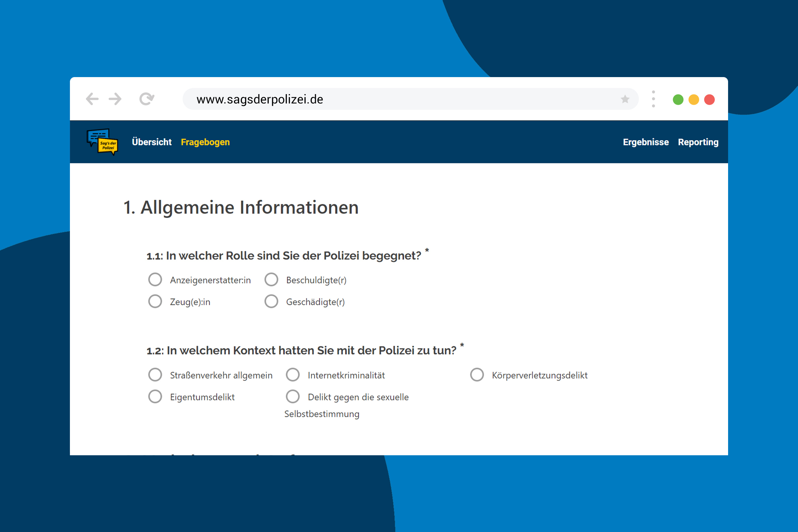Image resolution: width=798 pixels, height=532 pixels.
Task: Choose the Eigentumsdelikt option
Action: click(x=155, y=397)
